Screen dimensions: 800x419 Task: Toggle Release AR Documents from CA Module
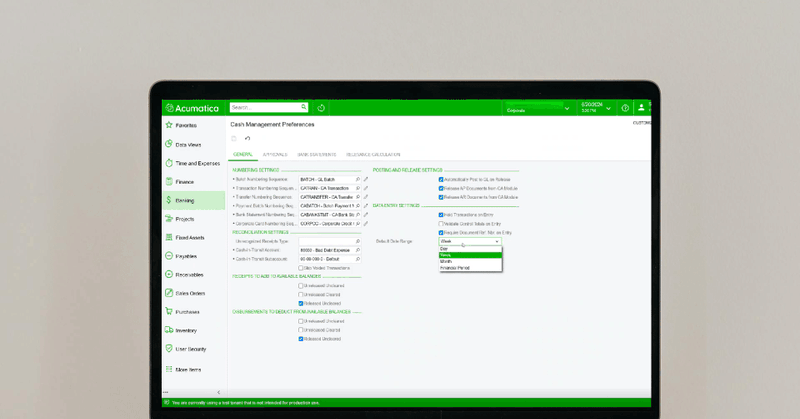441,197
